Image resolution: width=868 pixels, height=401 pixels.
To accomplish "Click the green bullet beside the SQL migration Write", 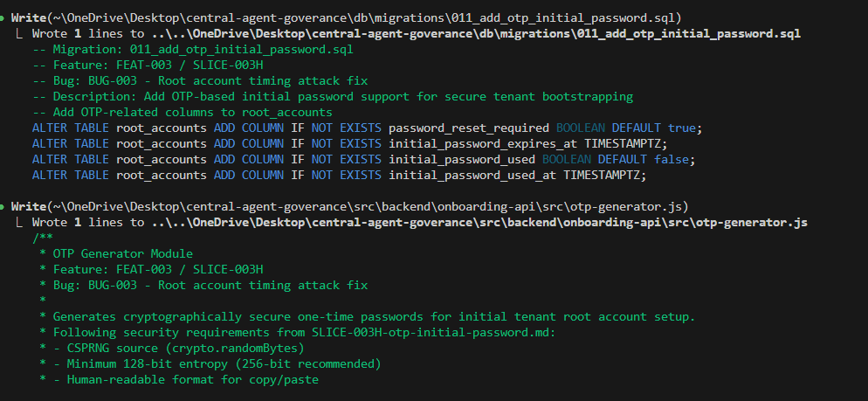I will tap(4, 17).
